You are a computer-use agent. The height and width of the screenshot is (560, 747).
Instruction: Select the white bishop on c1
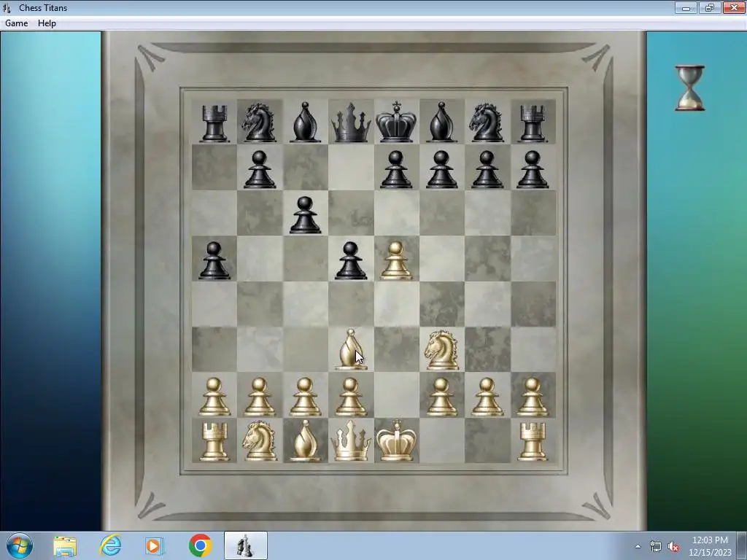click(305, 441)
